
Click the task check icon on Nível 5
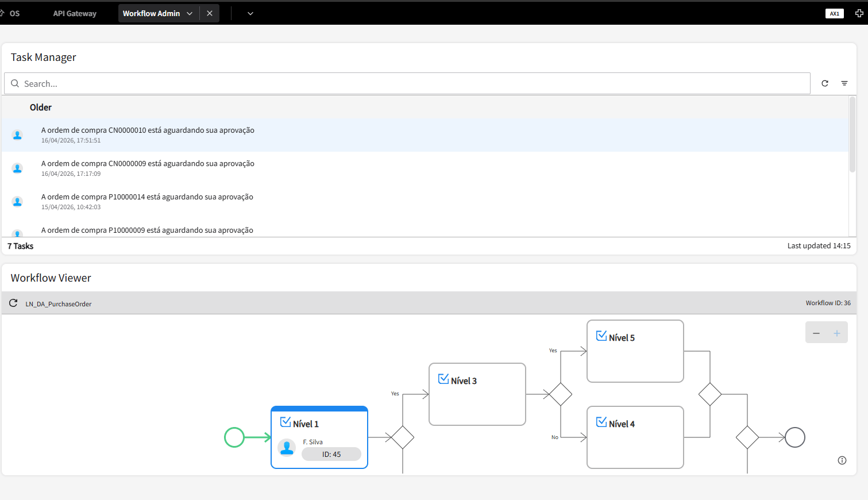601,336
